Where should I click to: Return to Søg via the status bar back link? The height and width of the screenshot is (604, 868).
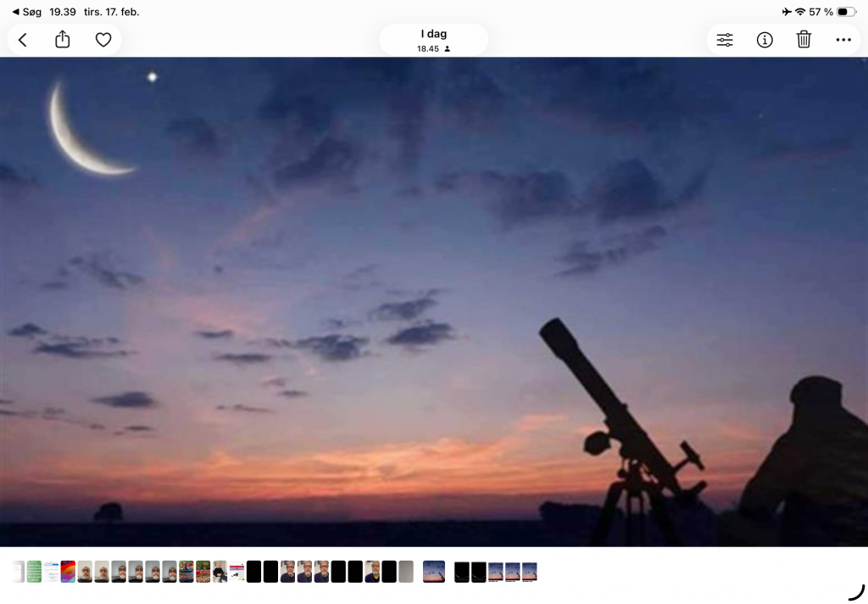(x=26, y=12)
